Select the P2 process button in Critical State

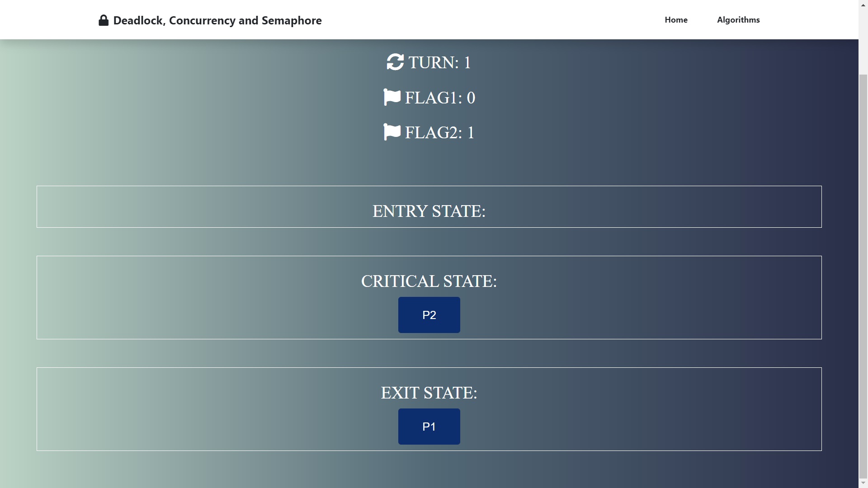click(429, 315)
